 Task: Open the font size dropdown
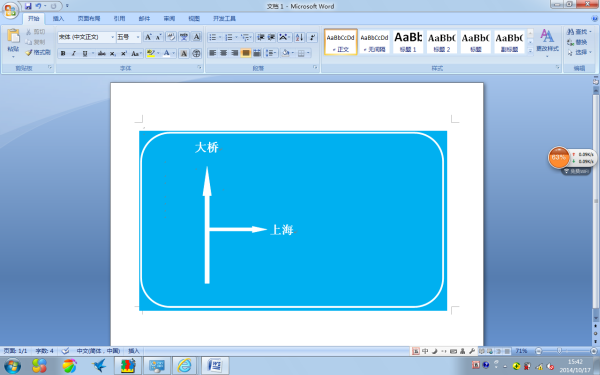point(138,37)
